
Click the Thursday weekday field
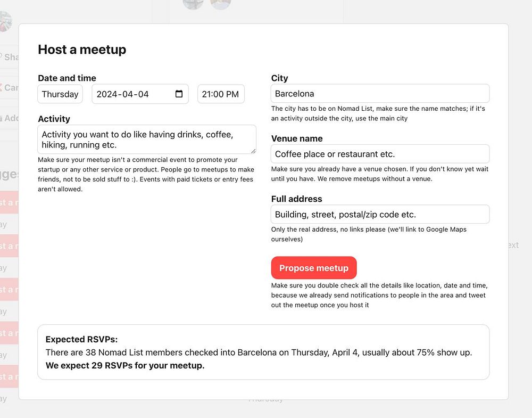[60, 94]
